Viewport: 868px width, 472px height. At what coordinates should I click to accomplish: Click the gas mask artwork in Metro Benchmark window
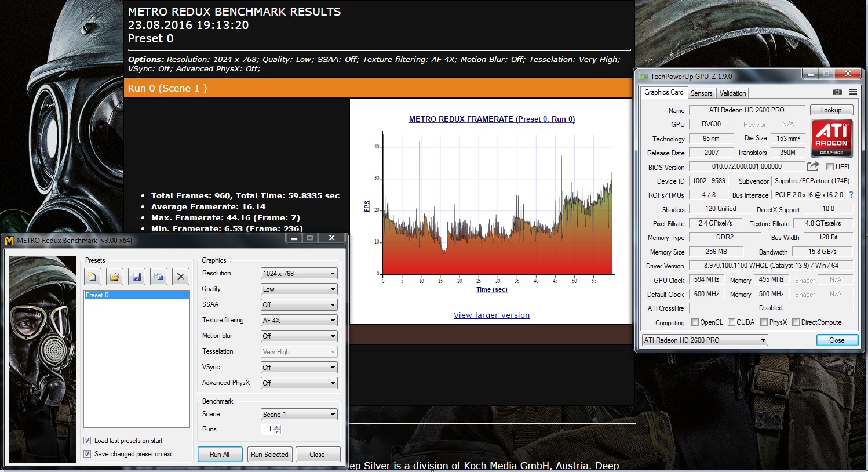tap(43, 359)
